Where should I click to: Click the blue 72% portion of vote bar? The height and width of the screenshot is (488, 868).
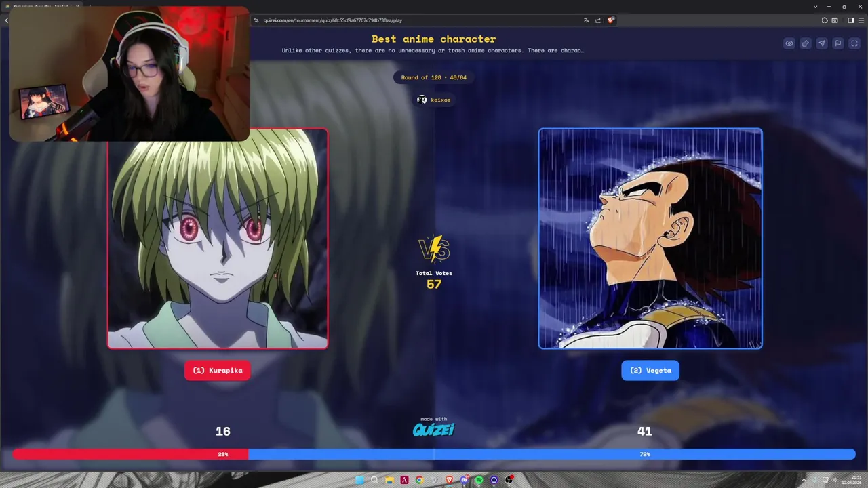point(552,454)
